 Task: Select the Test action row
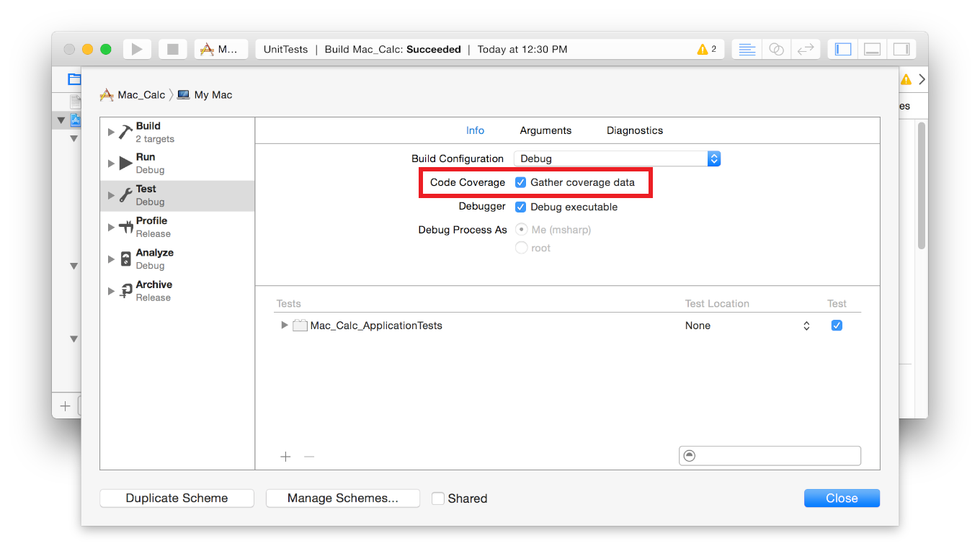coord(177,195)
